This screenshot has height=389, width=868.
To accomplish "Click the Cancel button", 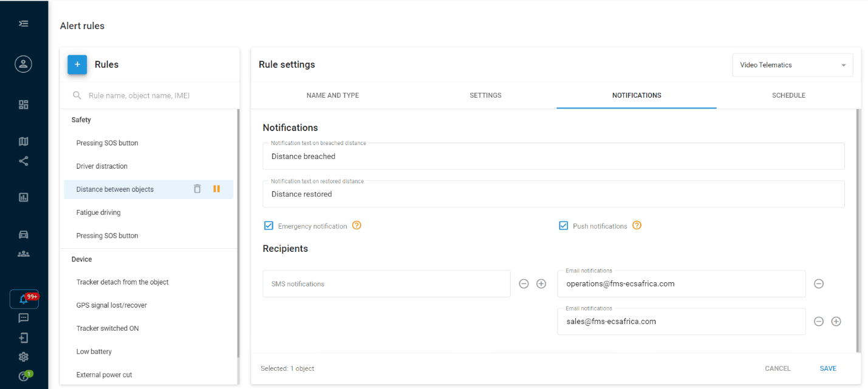I will click(777, 368).
